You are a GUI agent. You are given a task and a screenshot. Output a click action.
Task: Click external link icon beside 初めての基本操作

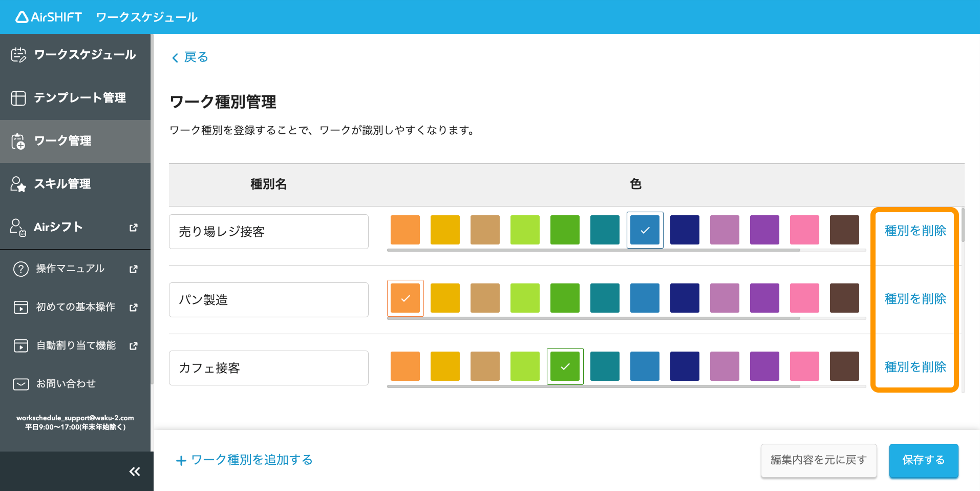point(134,307)
